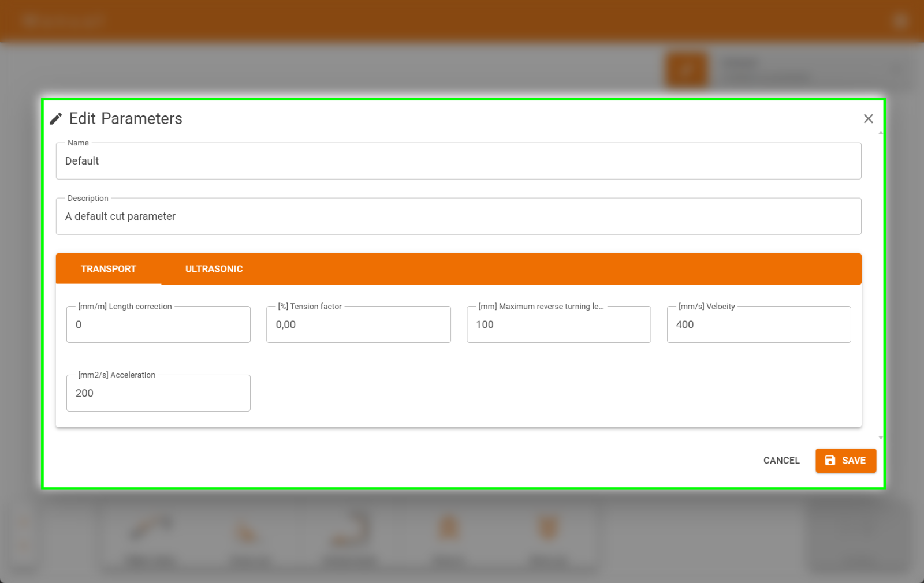The width and height of the screenshot is (924, 583).
Task: Close the Edit Parameters dialog with X
Action: (868, 118)
